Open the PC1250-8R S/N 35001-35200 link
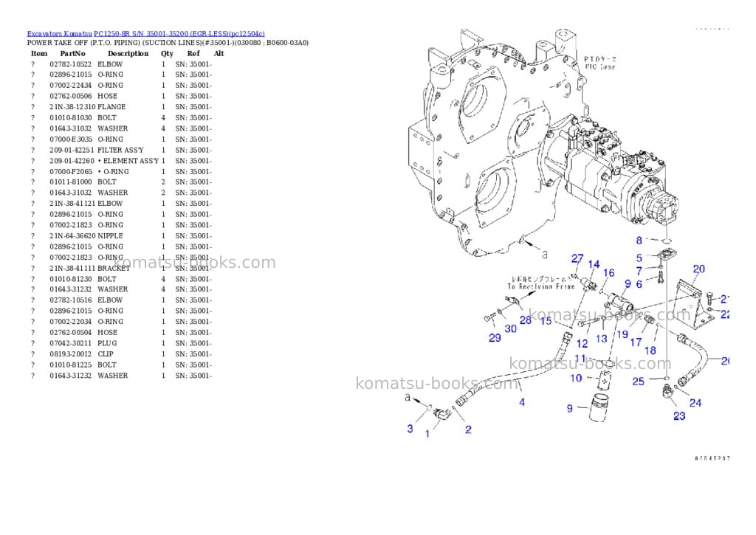 coord(179,34)
